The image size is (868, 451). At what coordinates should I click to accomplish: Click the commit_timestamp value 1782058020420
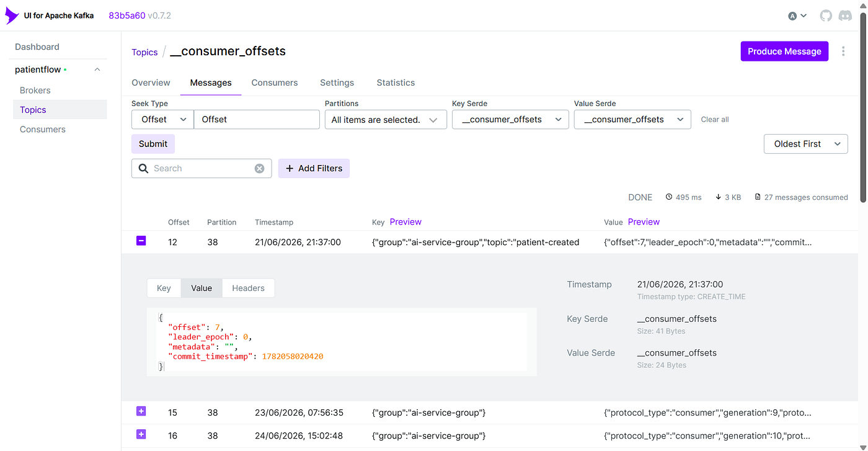click(293, 357)
